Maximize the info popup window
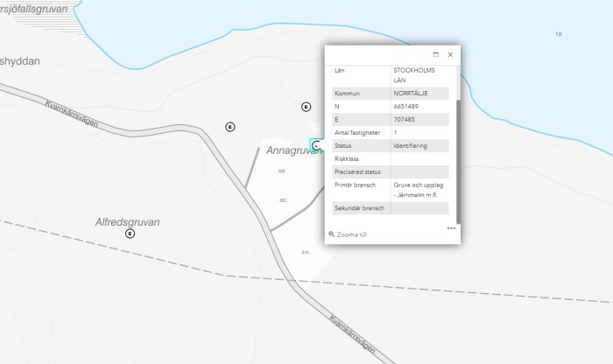 (436, 54)
